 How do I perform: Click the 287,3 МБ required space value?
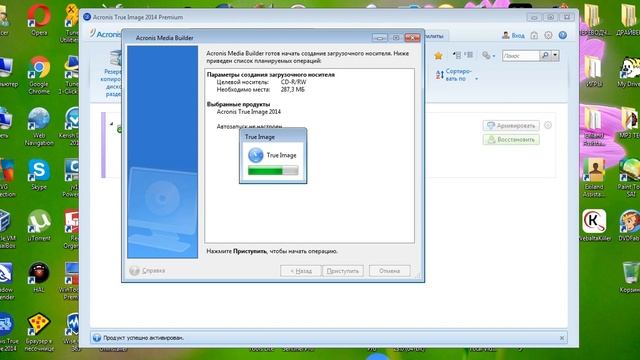(x=293, y=89)
